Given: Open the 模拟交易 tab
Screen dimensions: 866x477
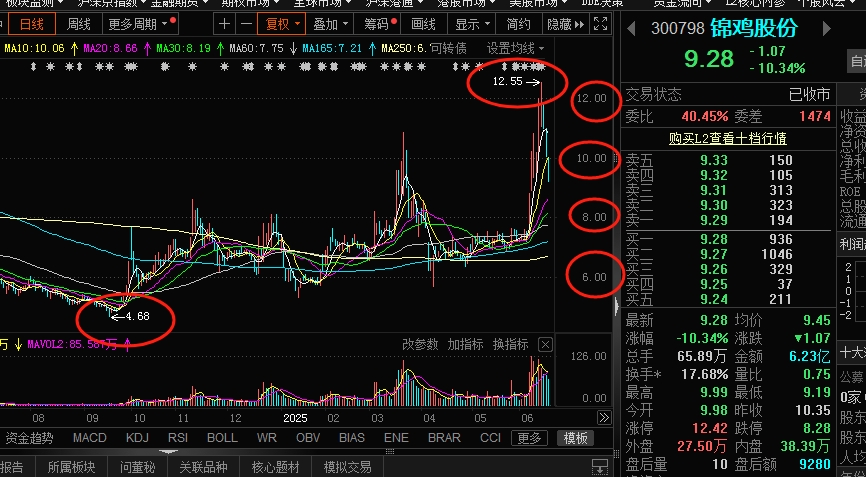Looking at the screenshot, I should 347,467.
